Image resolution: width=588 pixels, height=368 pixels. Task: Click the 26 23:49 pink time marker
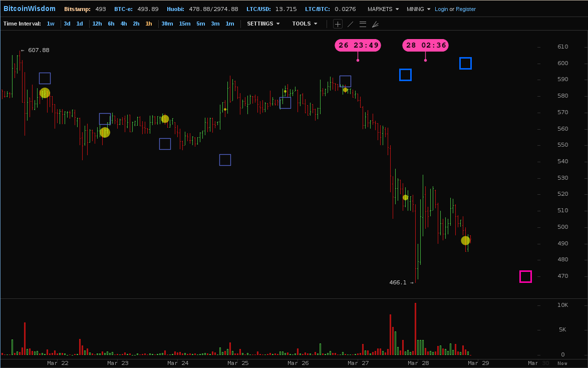point(358,46)
